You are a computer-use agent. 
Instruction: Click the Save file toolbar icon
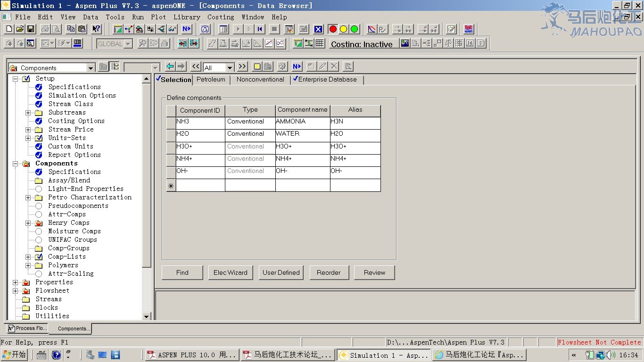coord(31,29)
